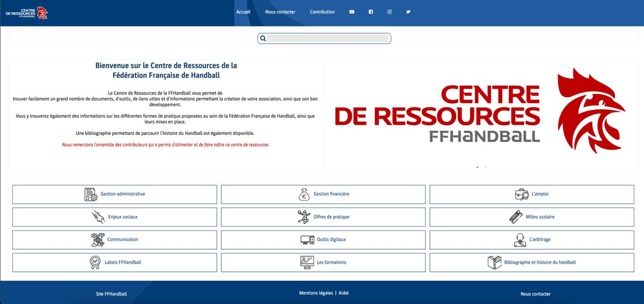Image resolution: width=644 pixels, height=304 pixels.
Task: Open the Offres de pratique category
Action: (x=323, y=217)
